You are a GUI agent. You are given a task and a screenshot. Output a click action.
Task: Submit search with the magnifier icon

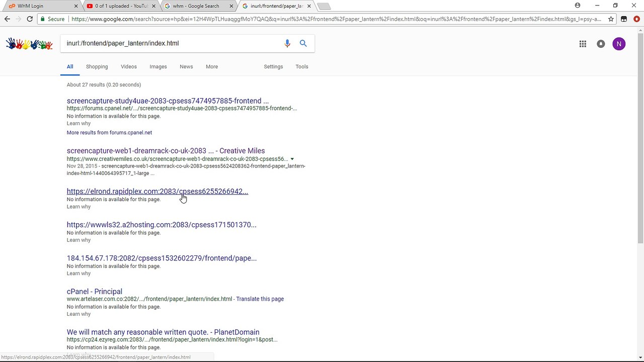303,44
